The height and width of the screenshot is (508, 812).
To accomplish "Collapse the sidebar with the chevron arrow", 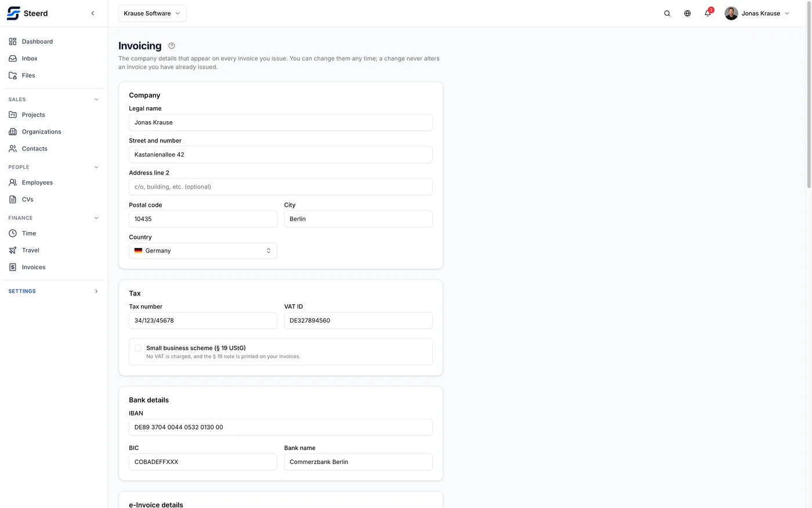I will [93, 13].
